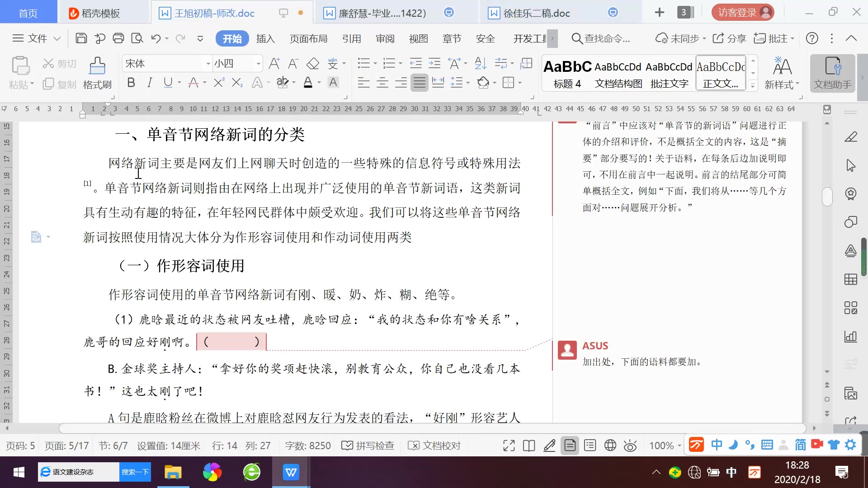
Task: Enter full screen mode from status bar
Action: pyautogui.click(x=508, y=446)
